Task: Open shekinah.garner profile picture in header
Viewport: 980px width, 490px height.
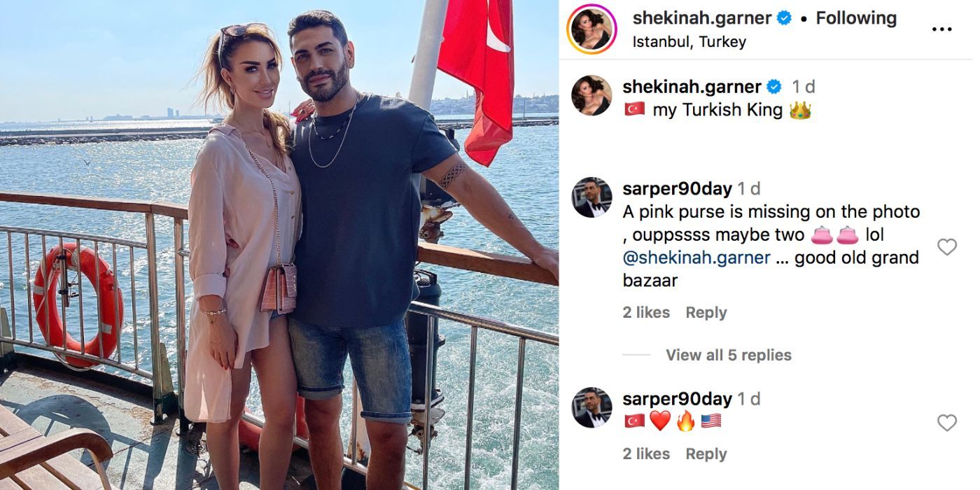Action: [x=591, y=29]
